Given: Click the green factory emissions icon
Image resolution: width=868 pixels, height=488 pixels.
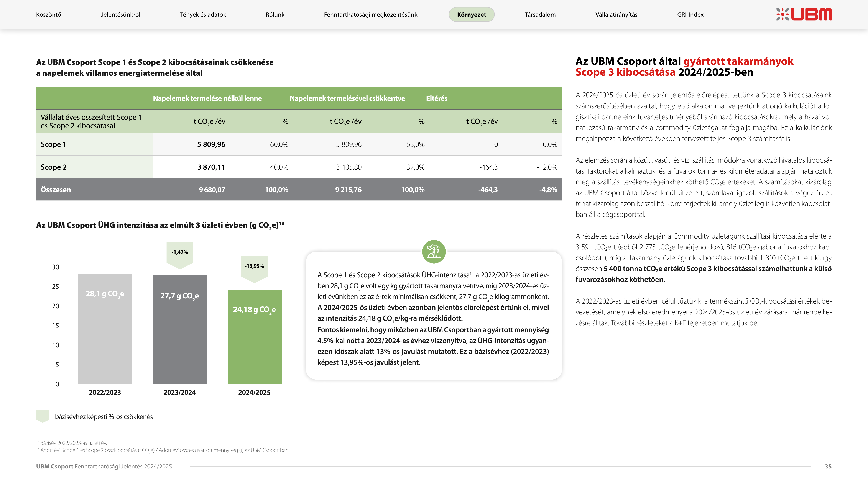Looking at the screenshot, I should tap(434, 252).
